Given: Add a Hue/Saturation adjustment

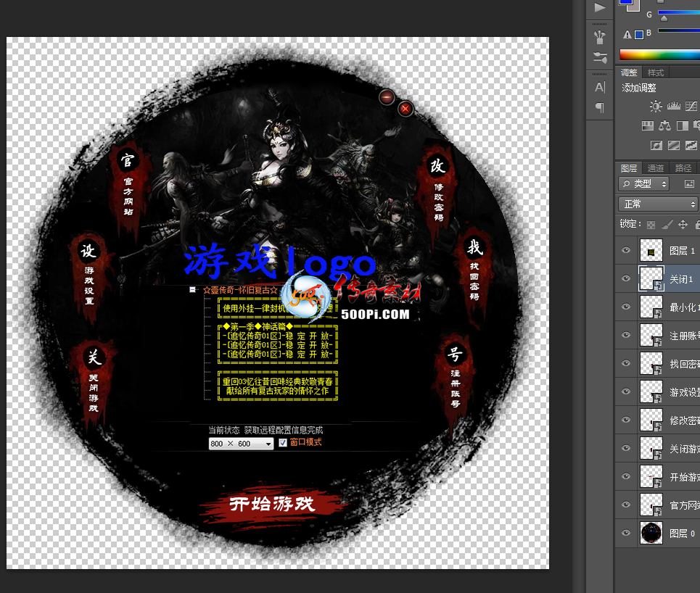Looking at the screenshot, I should click(647, 126).
